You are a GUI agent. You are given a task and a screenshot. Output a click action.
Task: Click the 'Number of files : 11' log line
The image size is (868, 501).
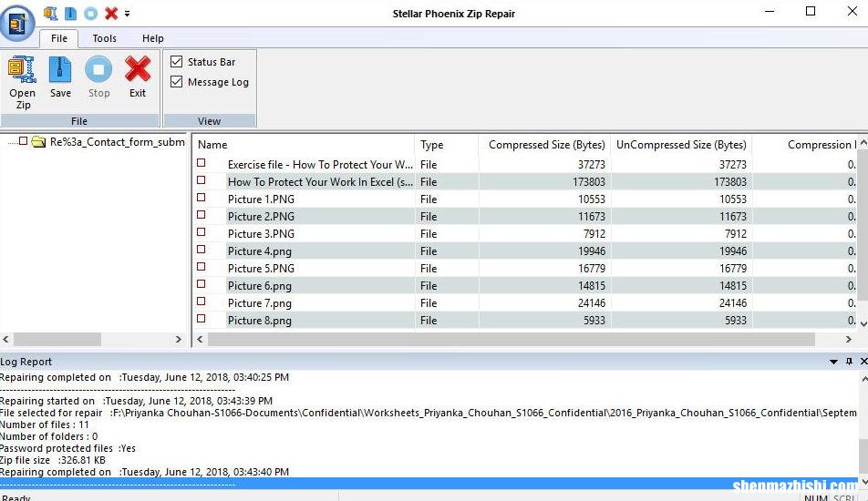(x=45, y=424)
